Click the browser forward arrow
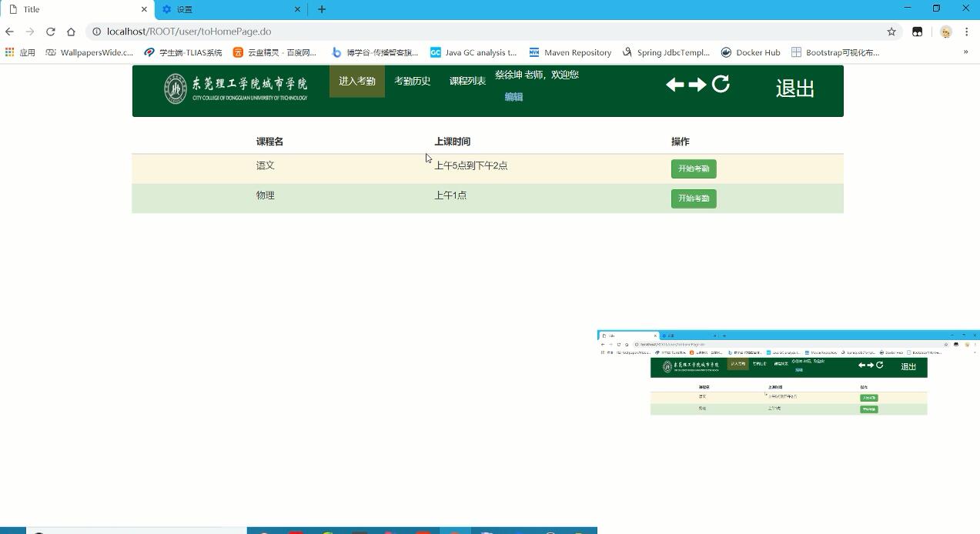Image resolution: width=980 pixels, height=534 pixels. click(x=30, y=32)
